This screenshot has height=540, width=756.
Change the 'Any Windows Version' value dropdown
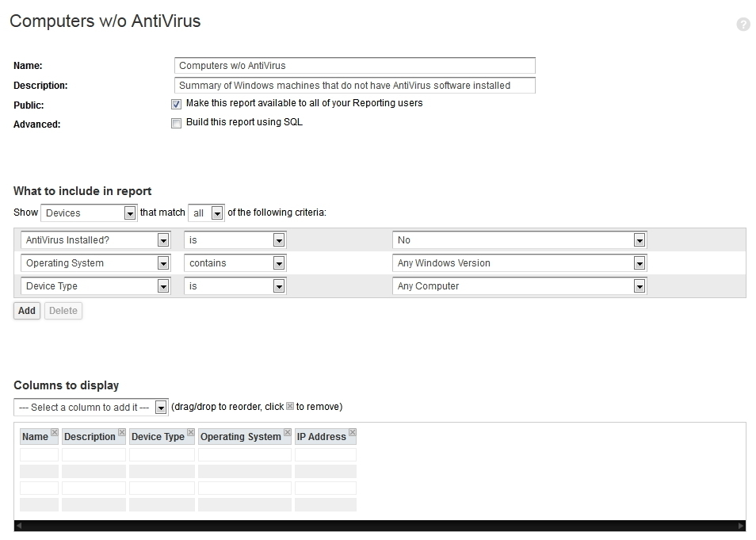[639, 262]
